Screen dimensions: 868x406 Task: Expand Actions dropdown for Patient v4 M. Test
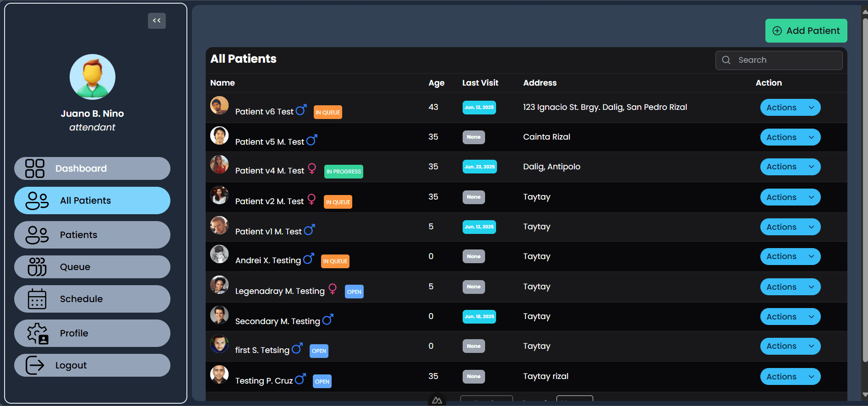tap(790, 167)
